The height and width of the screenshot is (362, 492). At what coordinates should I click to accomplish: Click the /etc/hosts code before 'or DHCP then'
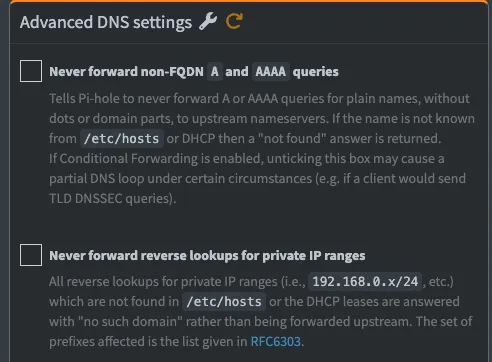[x=122, y=139]
